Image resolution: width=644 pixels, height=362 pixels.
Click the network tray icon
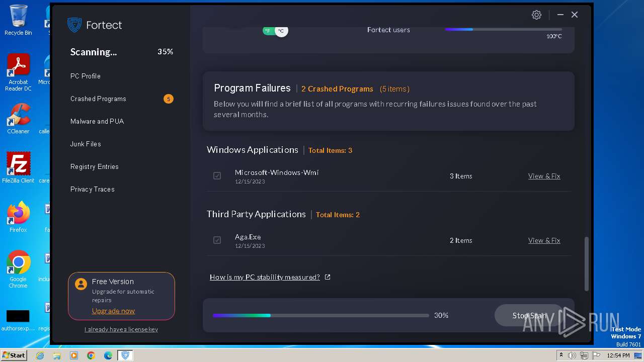click(x=584, y=355)
